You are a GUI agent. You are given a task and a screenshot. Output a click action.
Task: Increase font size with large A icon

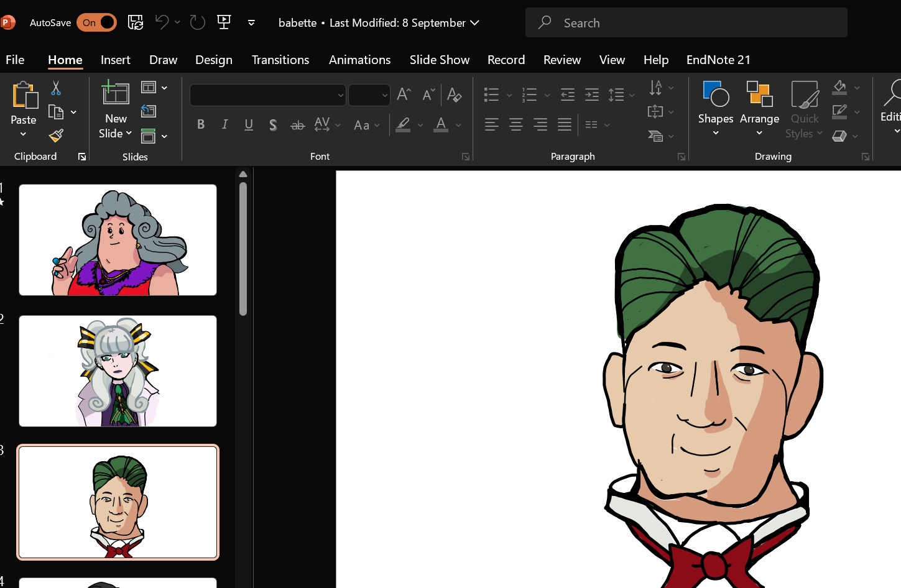(x=404, y=94)
